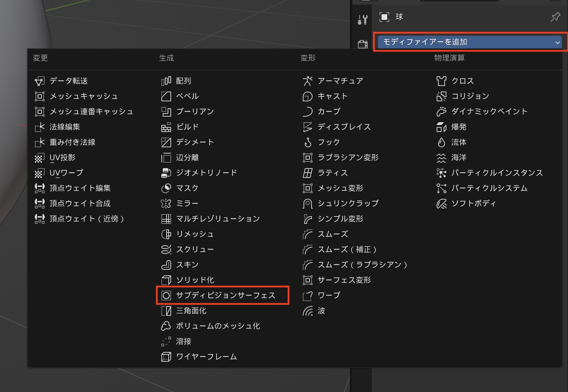
Task: Click the サブディビジョンサーフェス modifier icon
Action: [166, 296]
